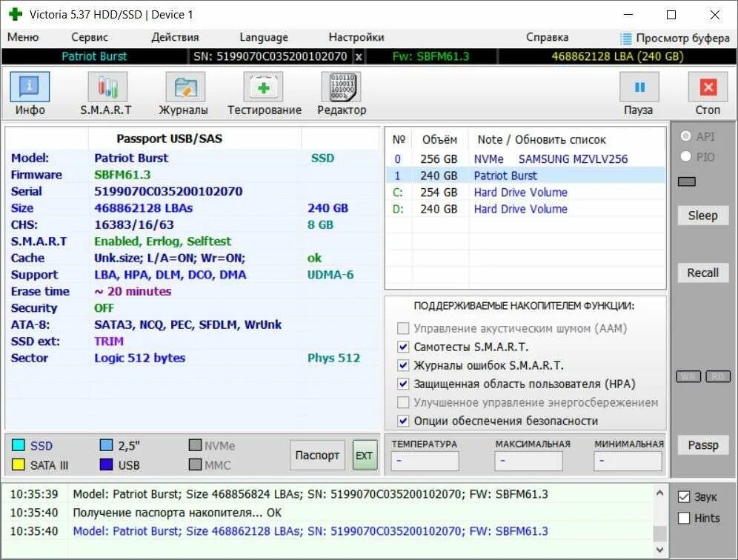The width and height of the screenshot is (738, 560).
Task: Click the WR indicator
Action: pos(688,376)
